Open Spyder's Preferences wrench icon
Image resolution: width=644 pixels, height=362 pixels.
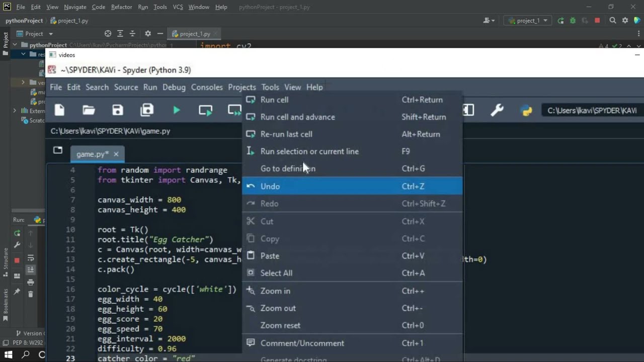[x=497, y=110]
